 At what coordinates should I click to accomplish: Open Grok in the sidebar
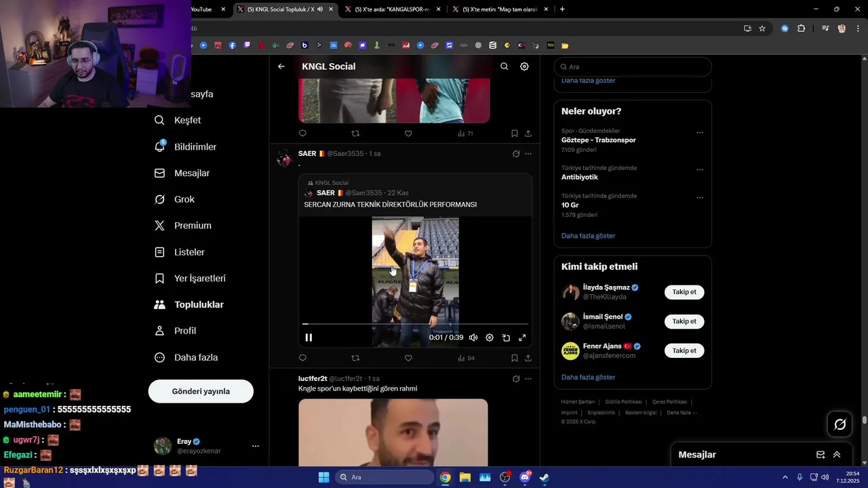(175, 199)
